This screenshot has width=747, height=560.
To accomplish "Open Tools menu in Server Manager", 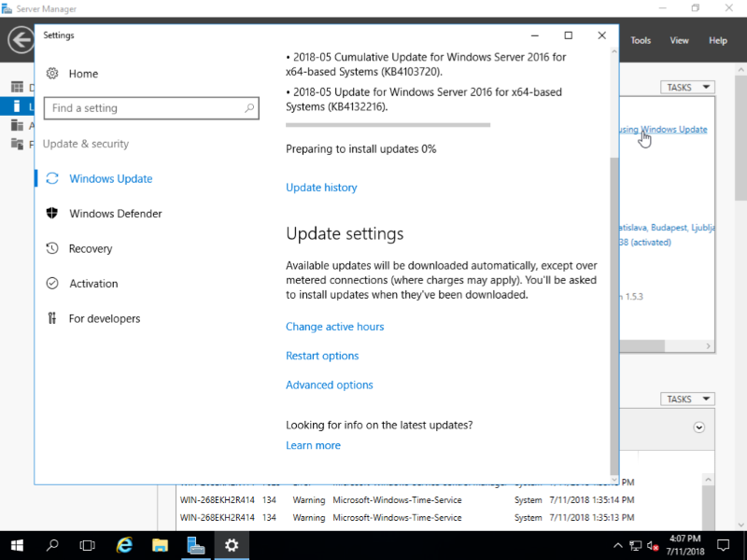I will coord(641,40).
